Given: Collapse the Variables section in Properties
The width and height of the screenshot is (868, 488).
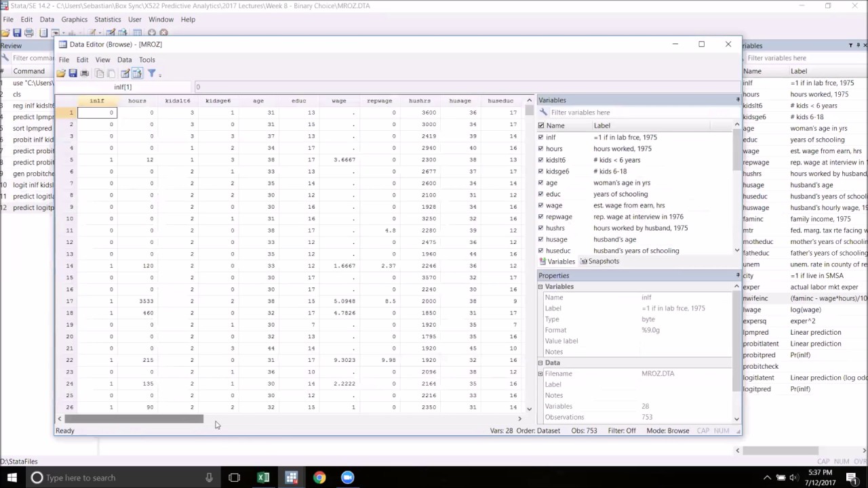Looking at the screenshot, I should click(540, 287).
